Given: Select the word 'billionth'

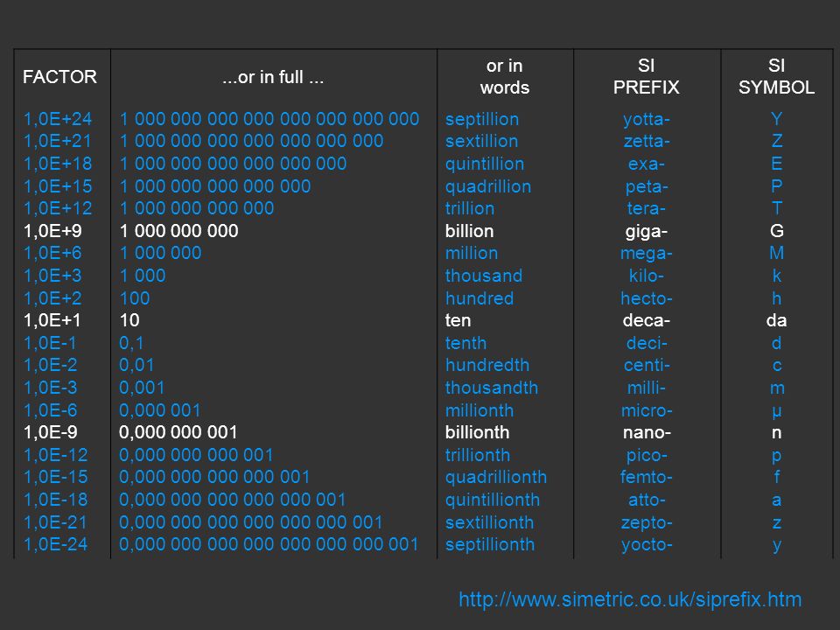Looking at the screenshot, I should (x=477, y=432).
